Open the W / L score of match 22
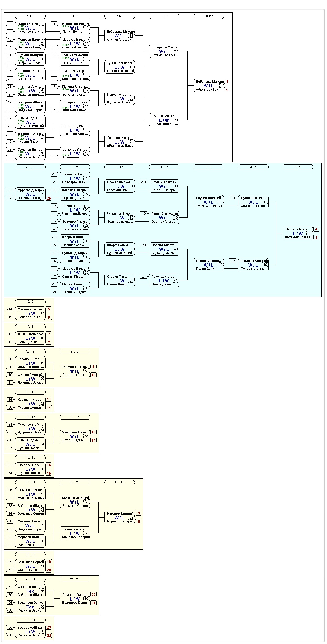 click(164, 52)
